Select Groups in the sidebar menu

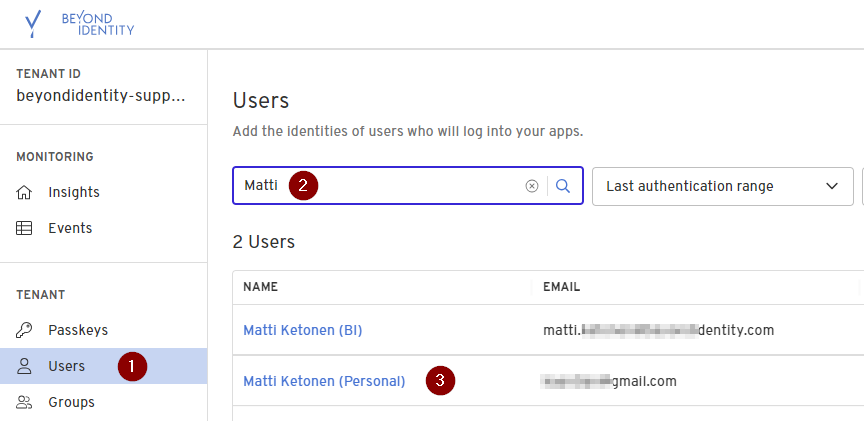click(x=71, y=402)
